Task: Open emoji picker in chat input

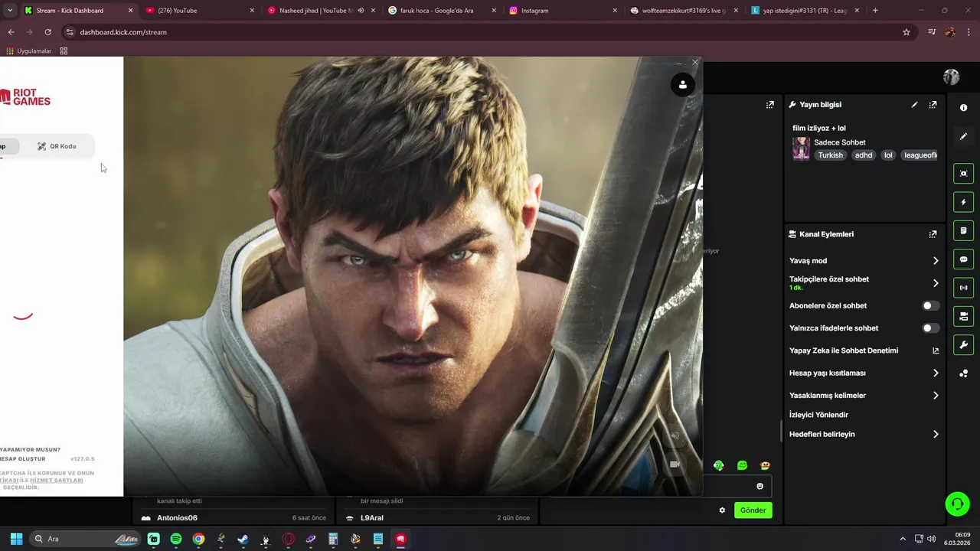Action: 759,486
